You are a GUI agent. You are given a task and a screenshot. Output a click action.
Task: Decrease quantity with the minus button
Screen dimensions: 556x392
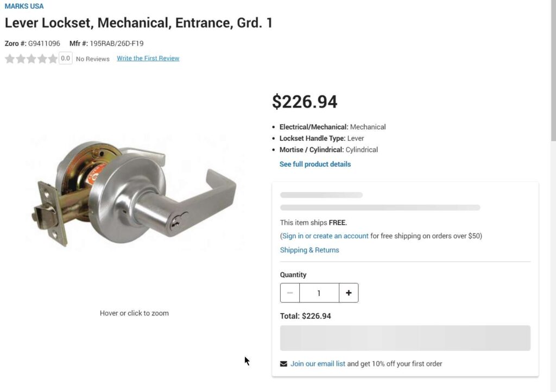(290, 293)
